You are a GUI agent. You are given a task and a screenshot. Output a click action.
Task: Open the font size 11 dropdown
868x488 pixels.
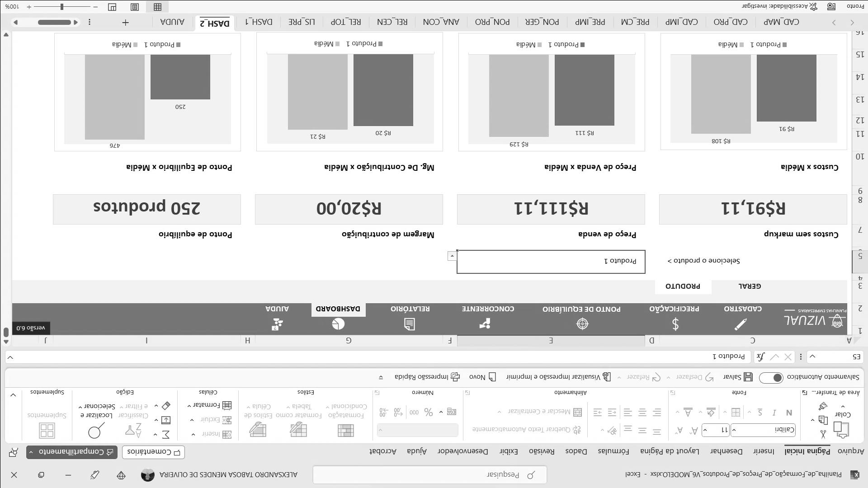705,430
